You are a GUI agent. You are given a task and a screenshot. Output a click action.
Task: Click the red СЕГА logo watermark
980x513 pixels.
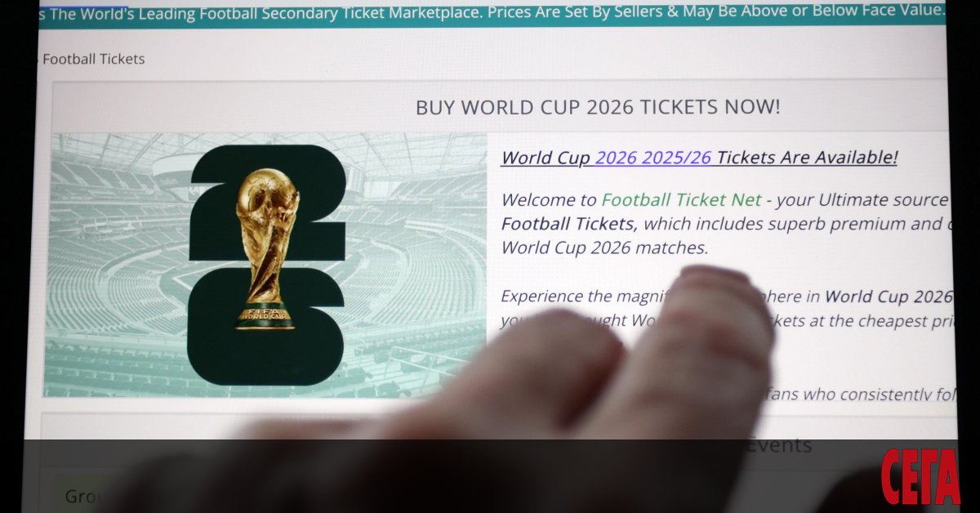[x=920, y=476]
